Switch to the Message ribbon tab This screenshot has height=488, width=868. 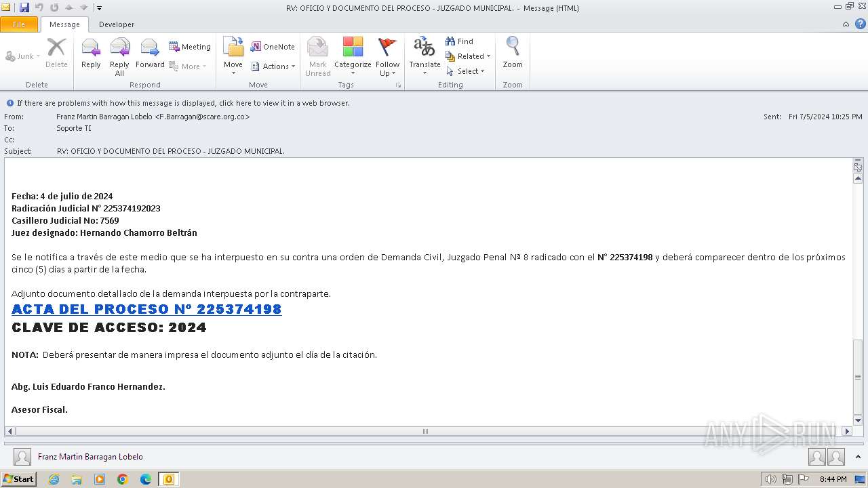point(64,24)
